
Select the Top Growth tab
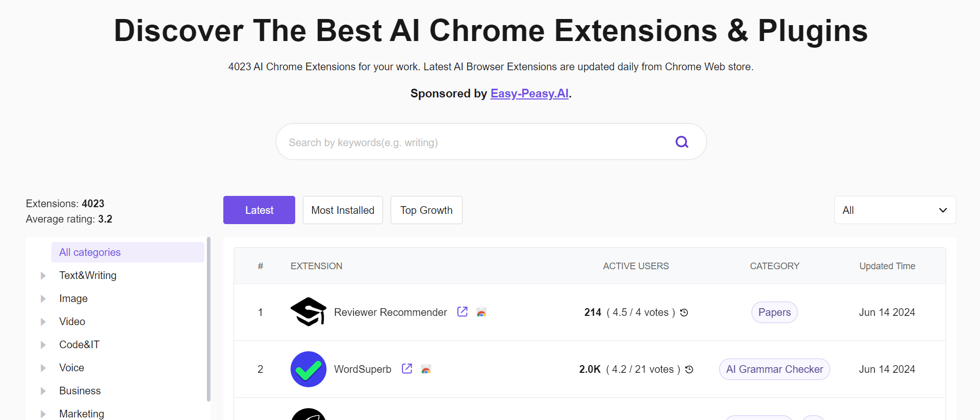pos(426,210)
